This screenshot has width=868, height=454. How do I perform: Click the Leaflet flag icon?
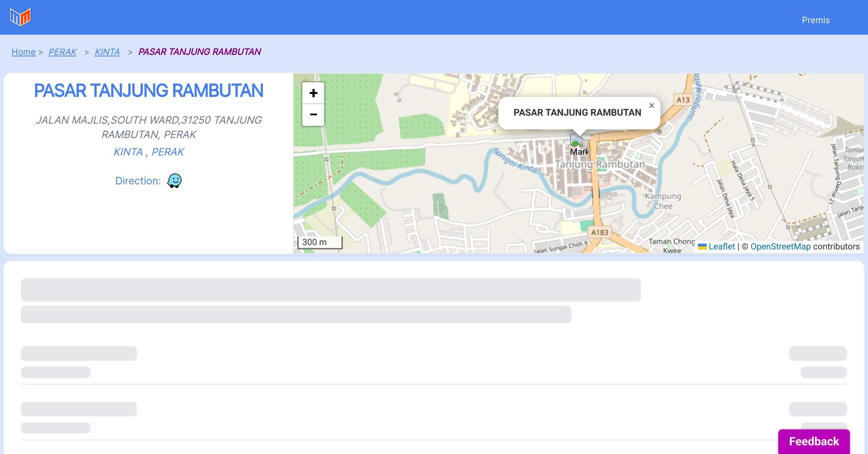[702, 247]
